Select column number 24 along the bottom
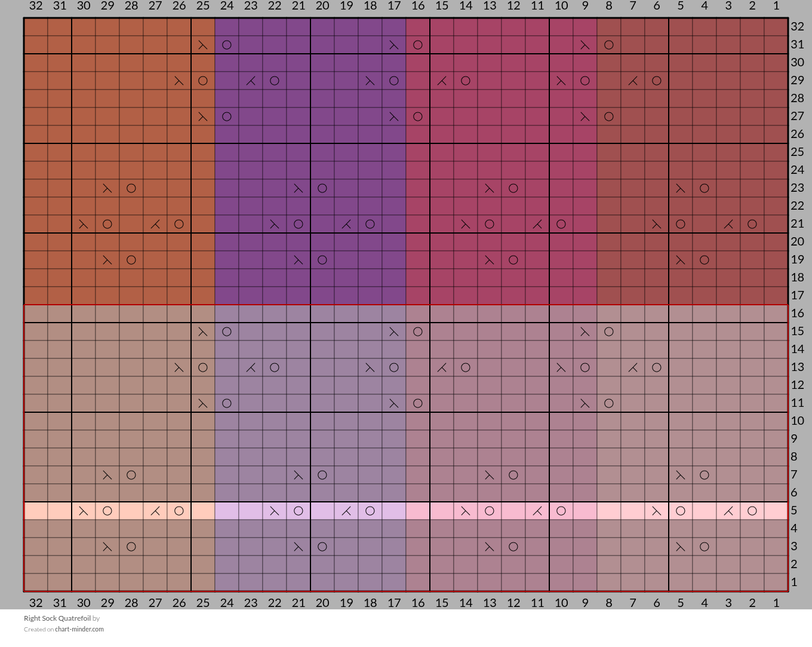This screenshot has height=647, width=812. [x=227, y=603]
